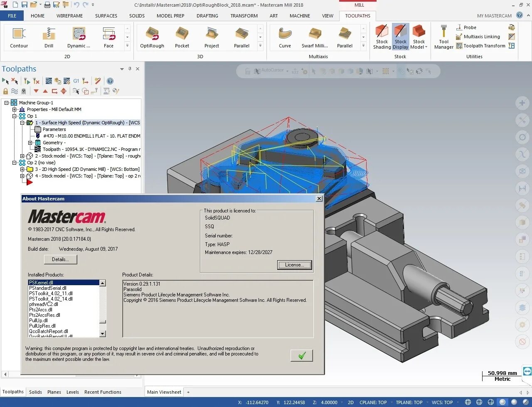The height and width of the screenshot is (407, 532).
Task: Select the OptiRough 3D toolpath
Action: (152, 37)
